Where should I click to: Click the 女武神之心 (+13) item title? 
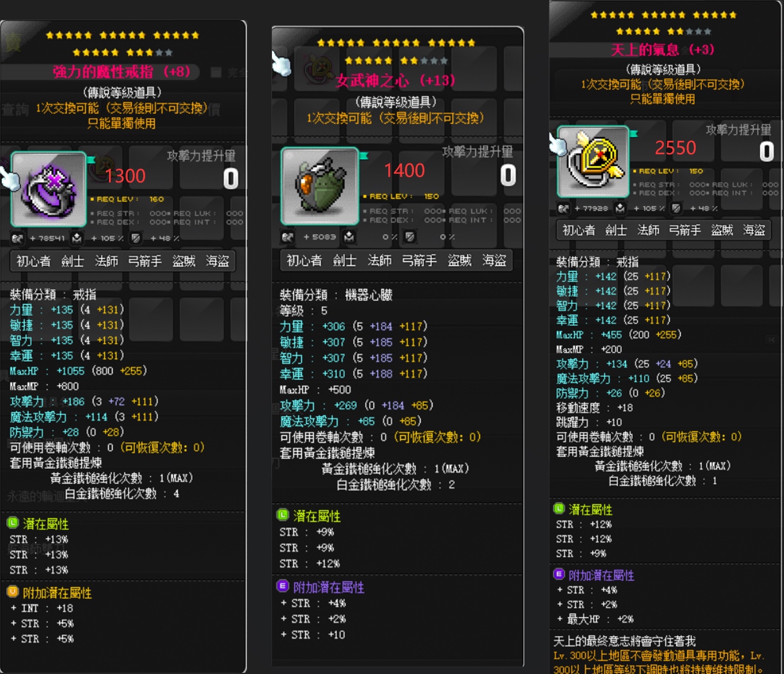click(x=396, y=81)
